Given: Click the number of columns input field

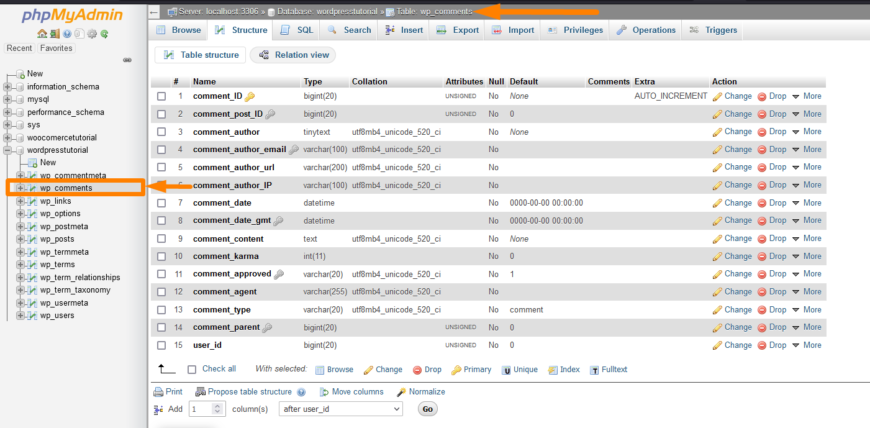Looking at the screenshot, I should point(200,409).
